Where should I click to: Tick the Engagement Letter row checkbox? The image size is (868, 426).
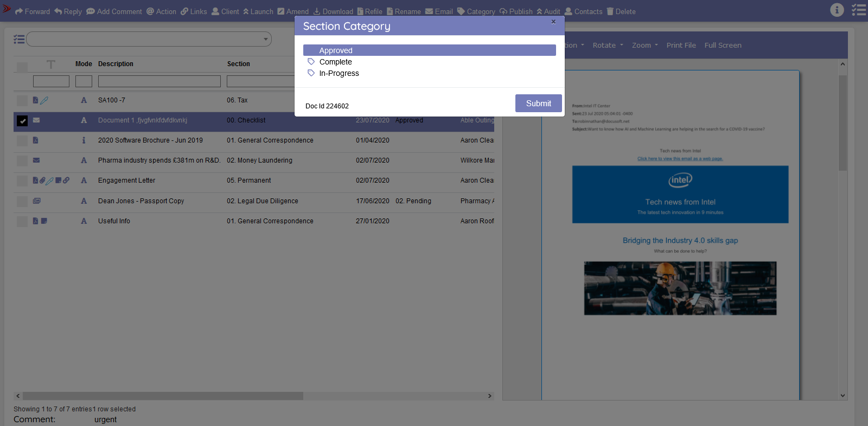click(22, 181)
